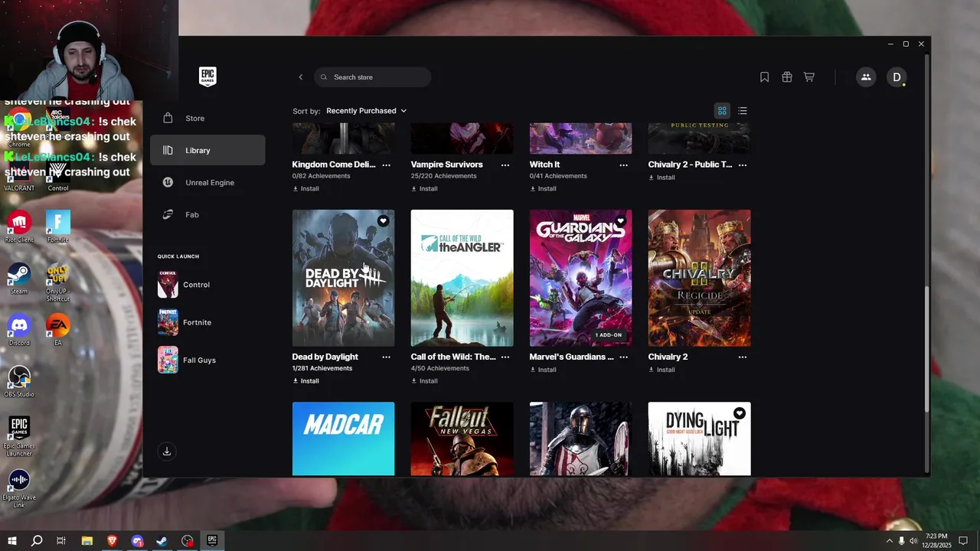980x551 pixels.
Task: Open MADCAR game tile
Action: [x=343, y=439]
